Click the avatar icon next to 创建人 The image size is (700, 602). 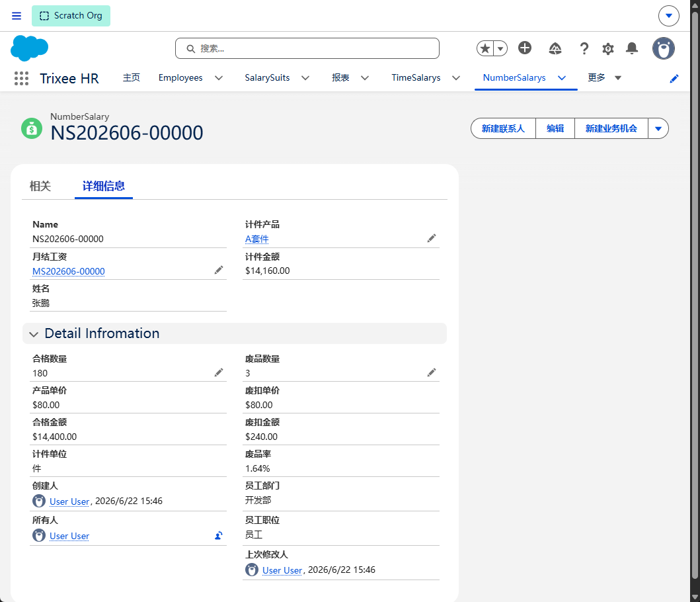[39, 501]
